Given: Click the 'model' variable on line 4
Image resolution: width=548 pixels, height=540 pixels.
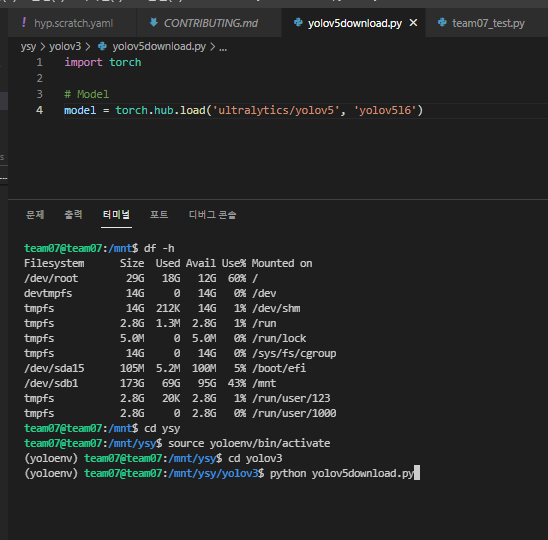Looking at the screenshot, I should click(x=80, y=110).
